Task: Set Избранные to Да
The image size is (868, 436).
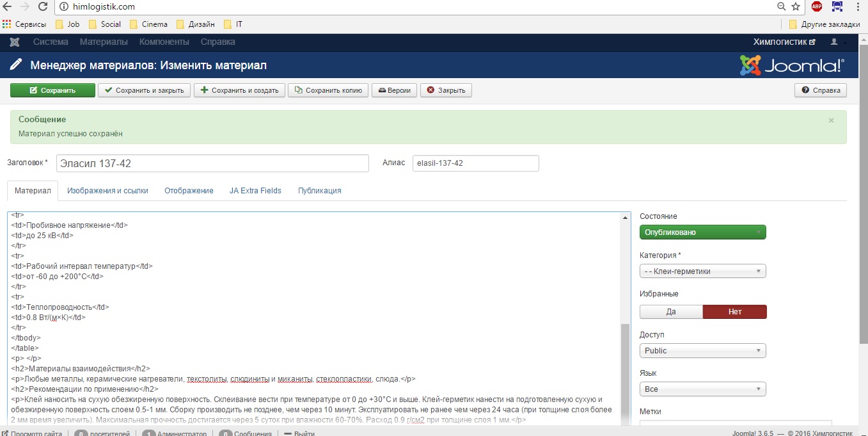Action: (x=671, y=312)
